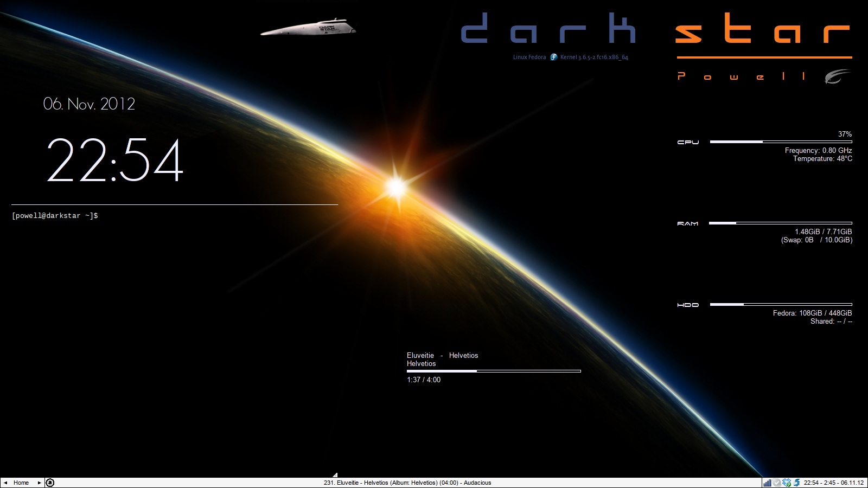Click the HDD label
Viewport: 868px width, 488px height.
[x=688, y=305]
